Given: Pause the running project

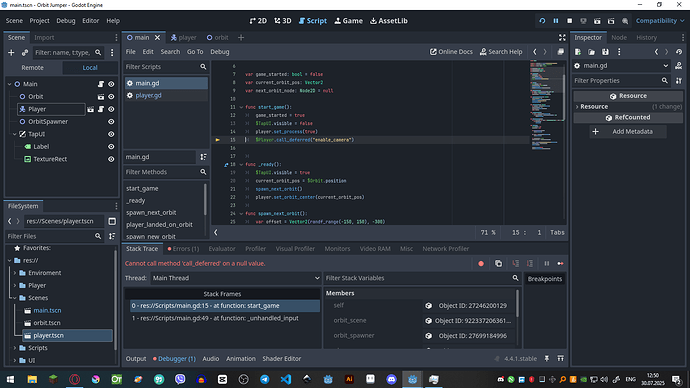Looking at the screenshot, I should [x=556, y=21].
